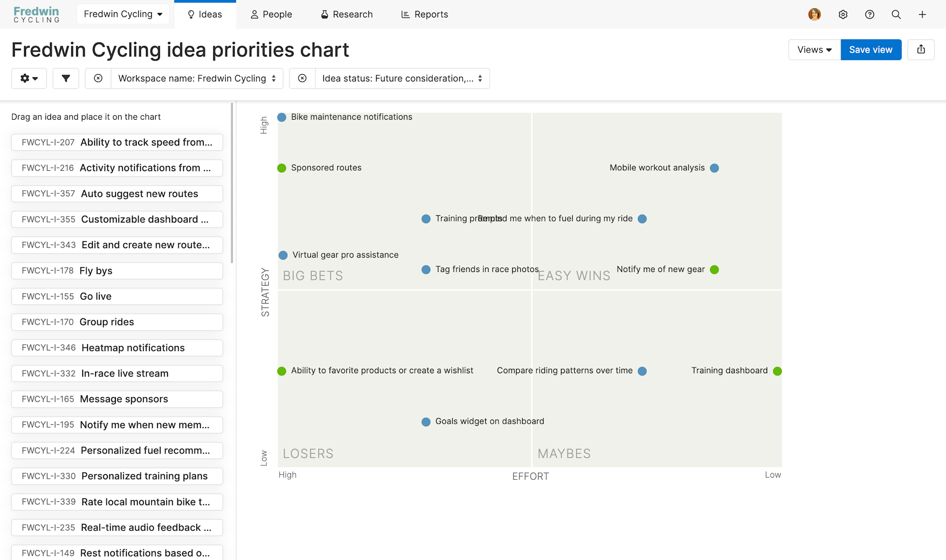This screenshot has width=946, height=560.
Task: Select the Group rides idea card
Action: point(117,322)
